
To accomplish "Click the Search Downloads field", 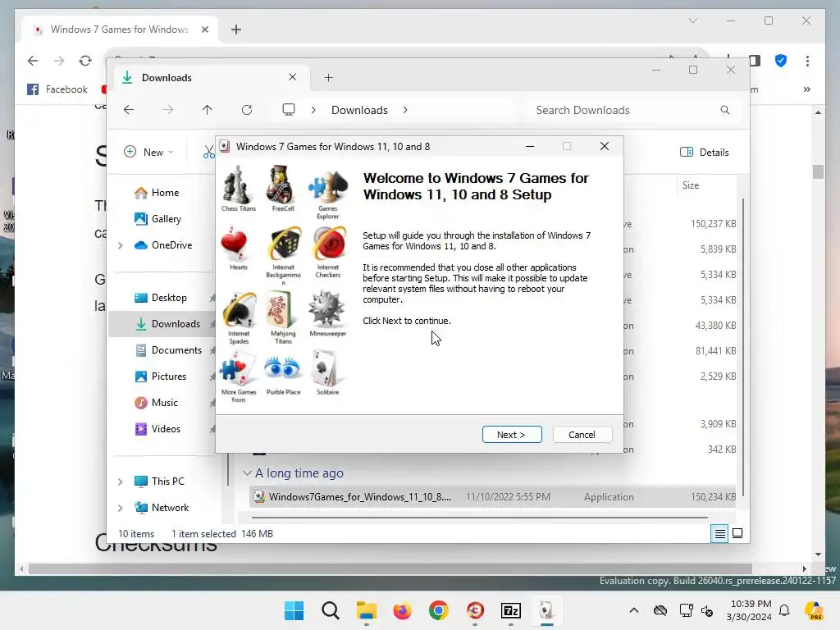I will coord(633,110).
